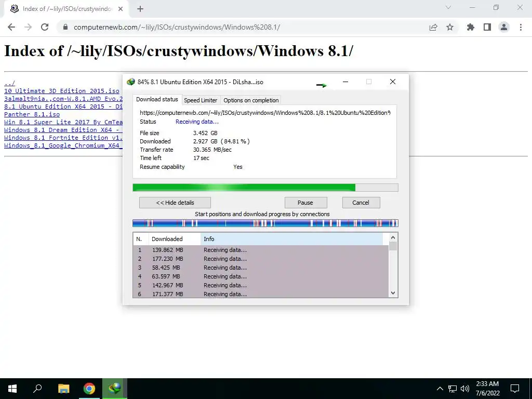
Task: Open taskbar search magnifier
Action: (37, 389)
